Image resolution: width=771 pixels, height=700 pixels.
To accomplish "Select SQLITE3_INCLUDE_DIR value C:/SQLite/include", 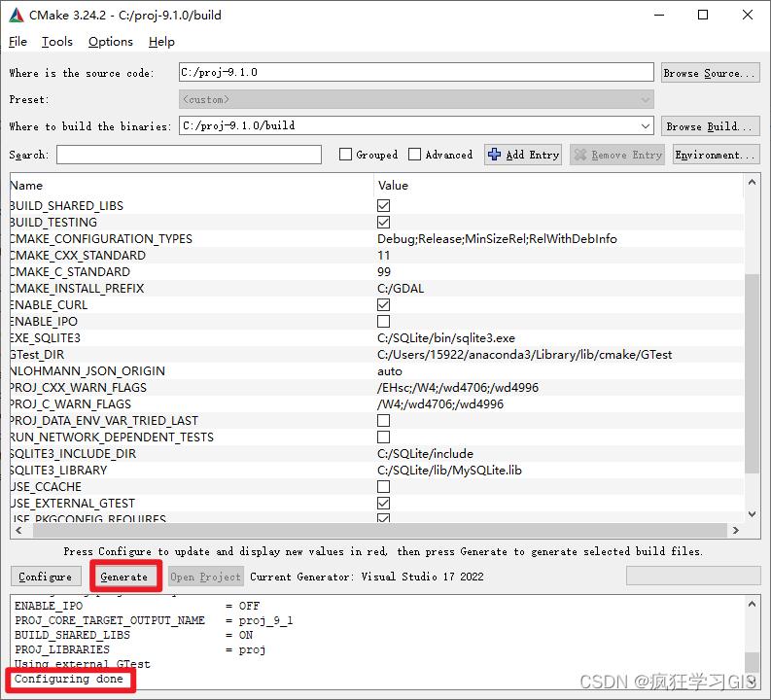I will [x=425, y=454].
